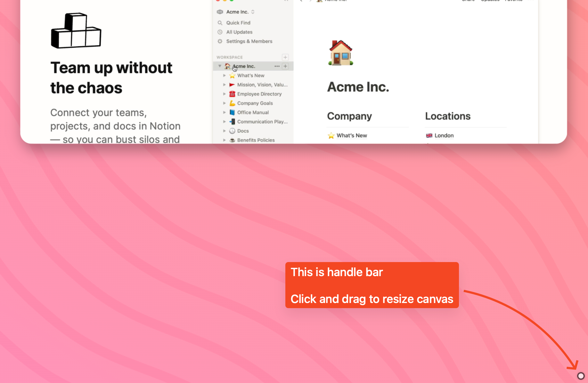Click the UK flag icon beside London
Image resolution: width=588 pixels, height=383 pixels.
(429, 136)
